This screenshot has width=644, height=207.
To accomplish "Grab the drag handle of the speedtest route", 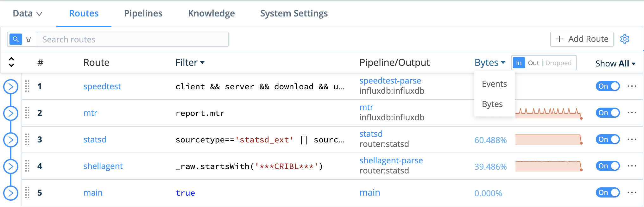I will (x=27, y=86).
